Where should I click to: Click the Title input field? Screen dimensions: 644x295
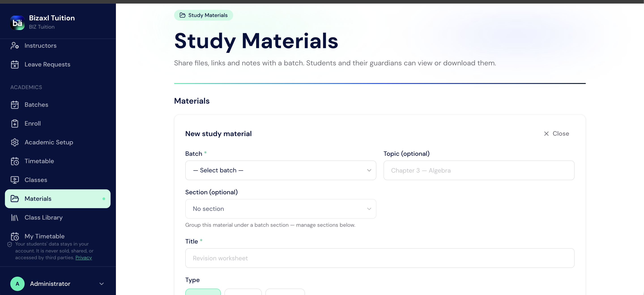coord(380,258)
